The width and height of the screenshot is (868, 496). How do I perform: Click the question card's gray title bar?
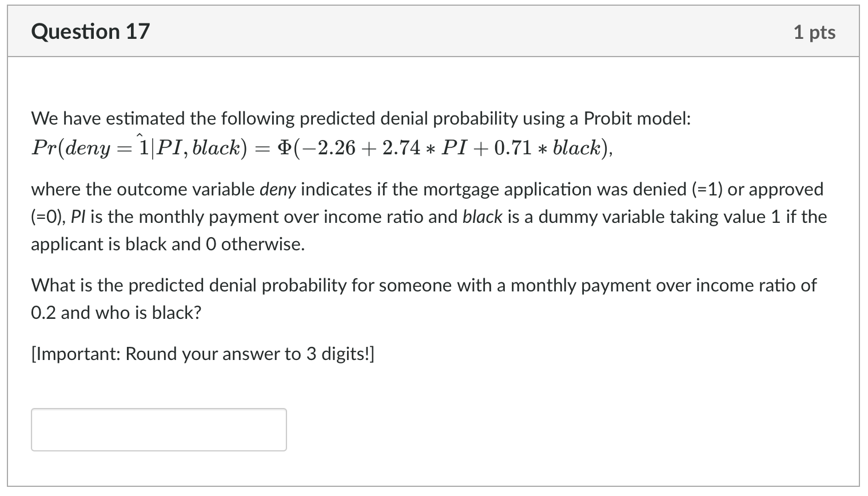435,31
